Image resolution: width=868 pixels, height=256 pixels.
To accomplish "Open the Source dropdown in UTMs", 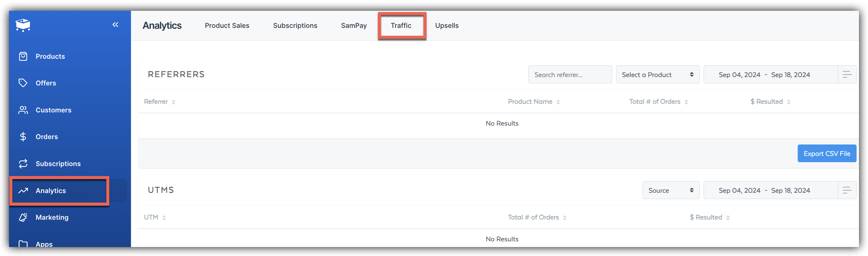I will 671,190.
